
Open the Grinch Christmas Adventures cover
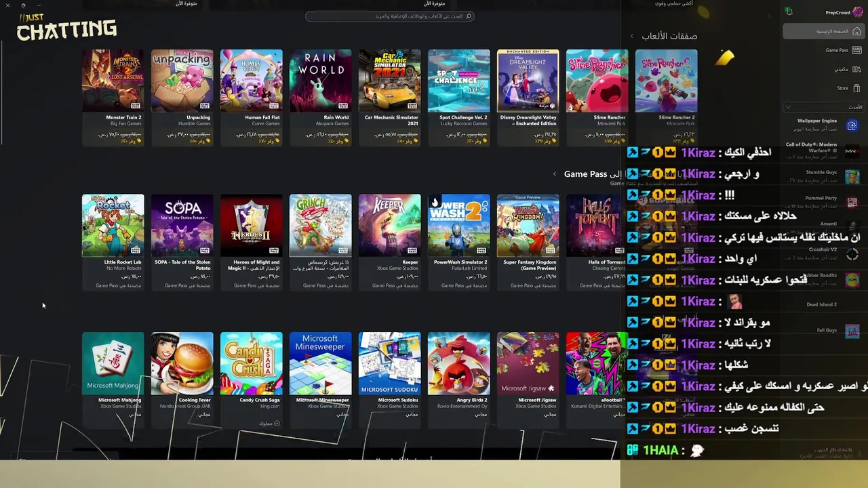point(321,226)
